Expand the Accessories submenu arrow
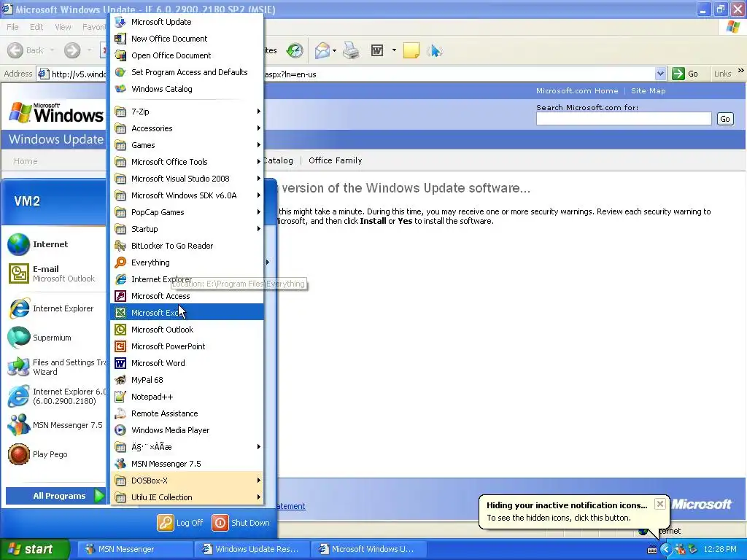Image resolution: width=747 pixels, height=560 pixels. pyautogui.click(x=259, y=128)
